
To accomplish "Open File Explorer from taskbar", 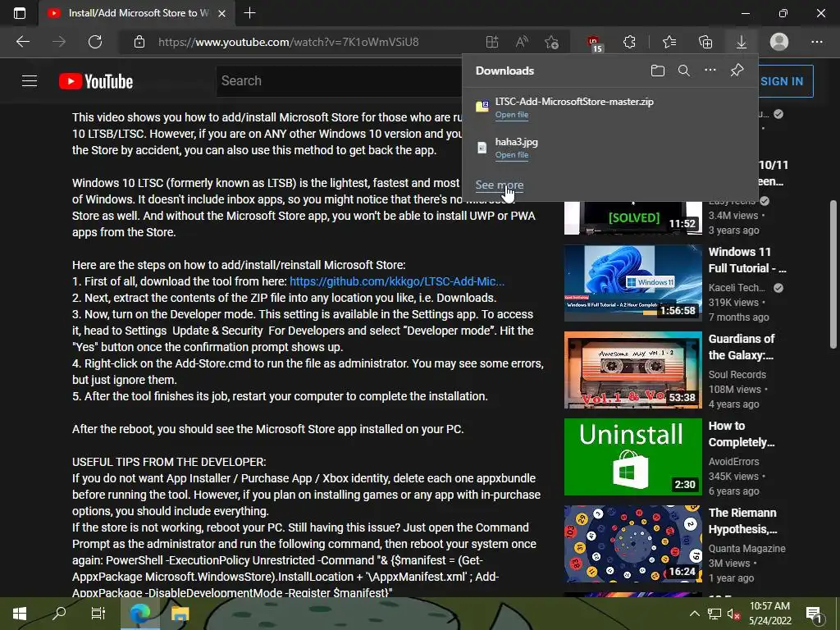I will coord(180,614).
